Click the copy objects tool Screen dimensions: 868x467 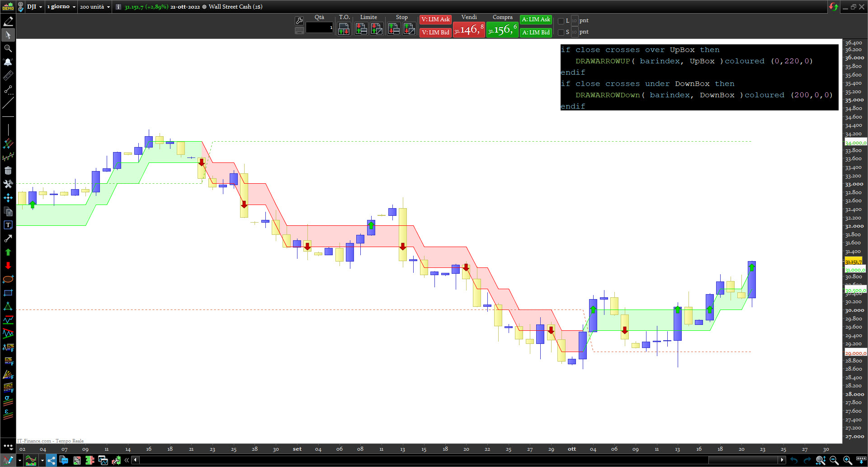(8, 211)
